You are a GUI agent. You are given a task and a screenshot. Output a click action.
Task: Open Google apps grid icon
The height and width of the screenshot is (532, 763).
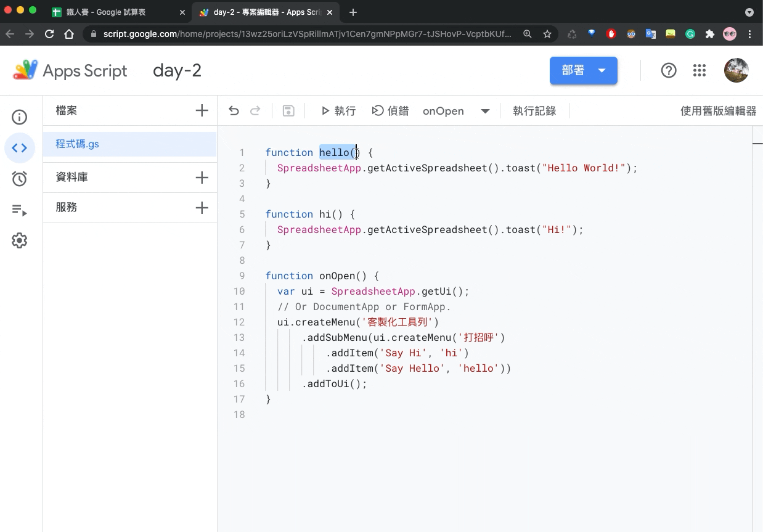[699, 71]
